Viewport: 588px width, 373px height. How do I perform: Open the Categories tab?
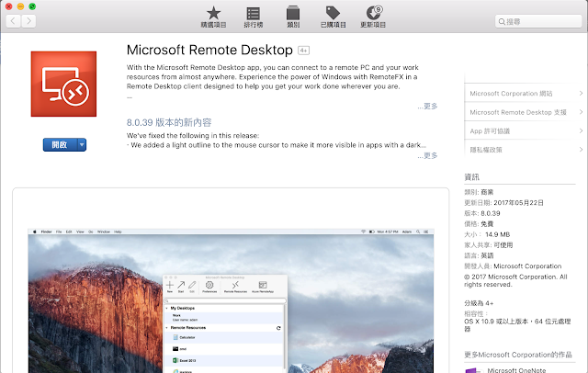coord(293,17)
